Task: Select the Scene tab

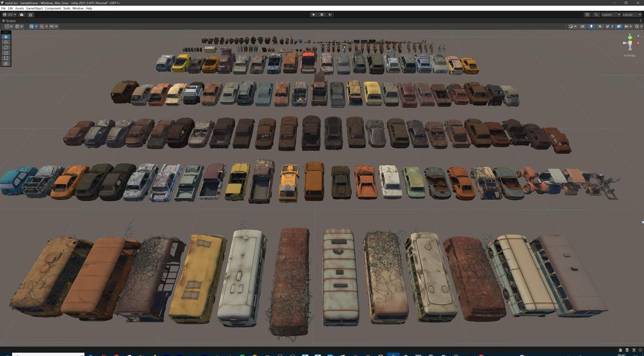Action: [x=9, y=21]
